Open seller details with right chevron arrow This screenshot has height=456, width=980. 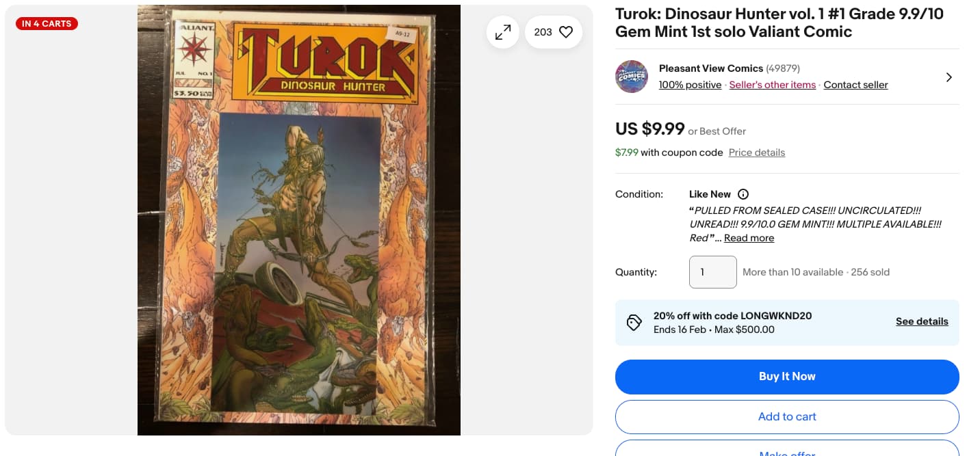click(x=949, y=77)
